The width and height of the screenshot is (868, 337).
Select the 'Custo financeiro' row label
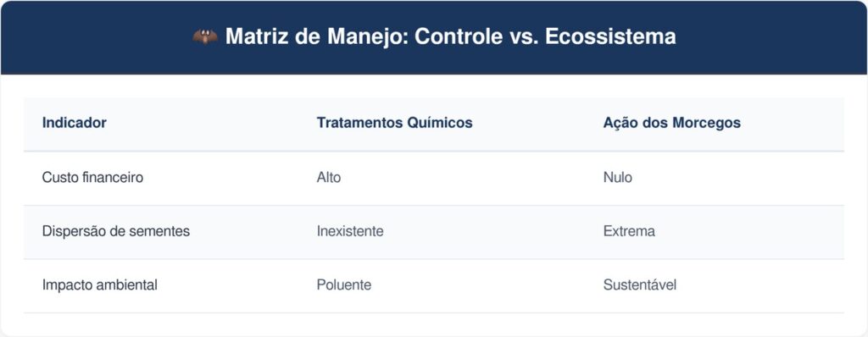(x=92, y=178)
